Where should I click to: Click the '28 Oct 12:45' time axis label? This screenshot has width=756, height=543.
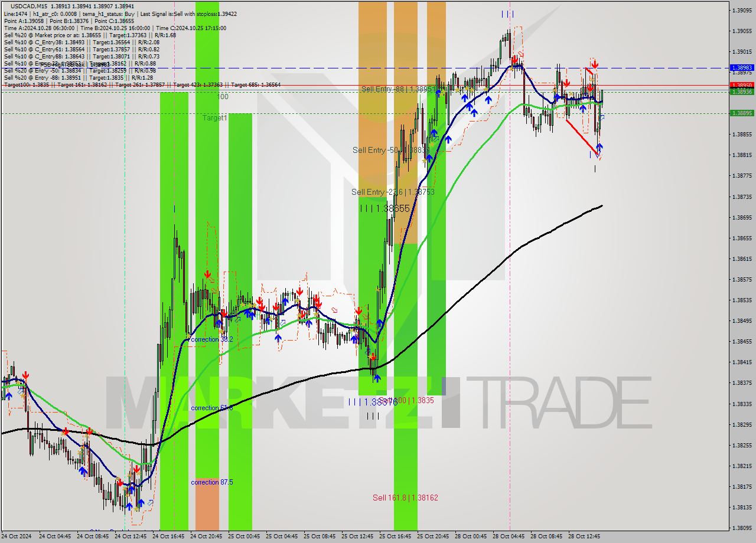point(584,537)
